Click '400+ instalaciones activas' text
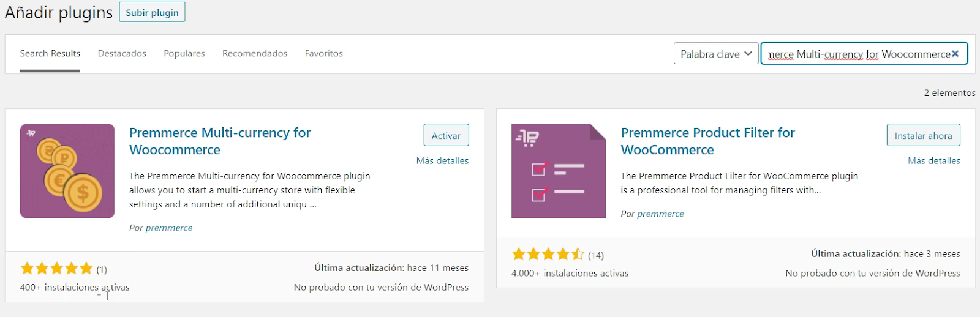980x317 pixels. (x=75, y=287)
